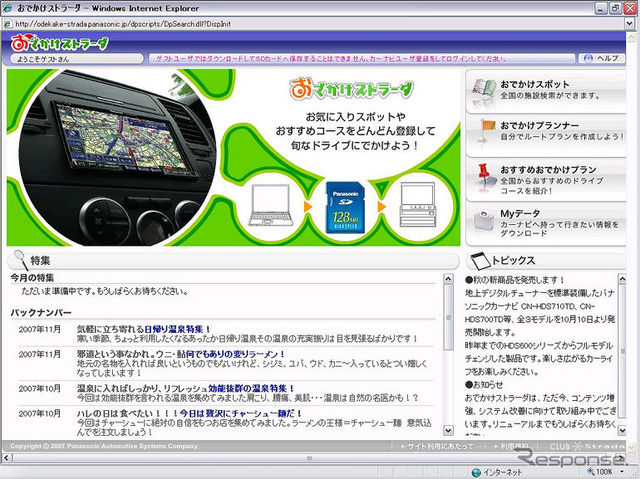Image resolution: width=640 pixels, height=479 pixels.
Task: Click the pink guest user notice text
Action: [331, 58]
